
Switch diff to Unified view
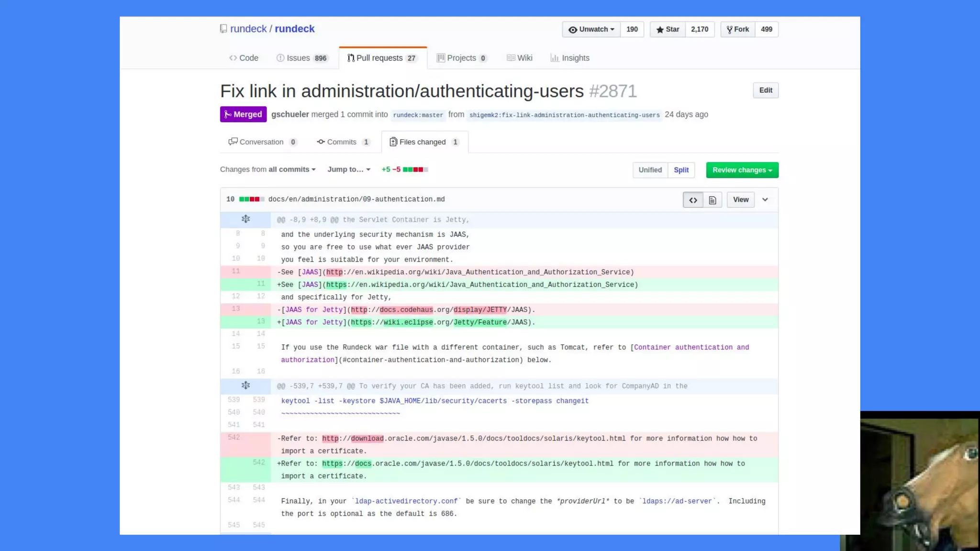point(650,170)
